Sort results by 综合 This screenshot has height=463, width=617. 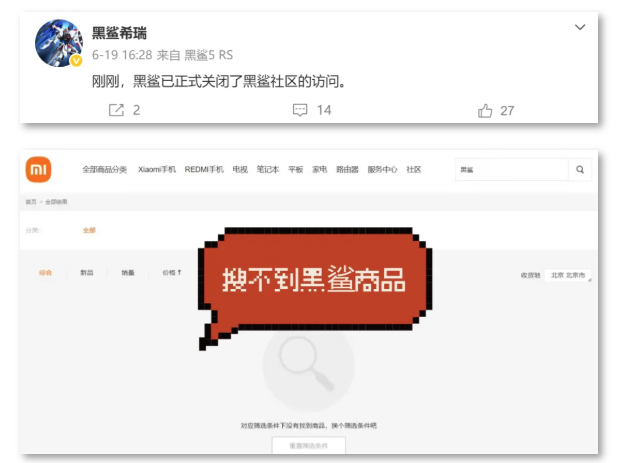pos(45,272)
